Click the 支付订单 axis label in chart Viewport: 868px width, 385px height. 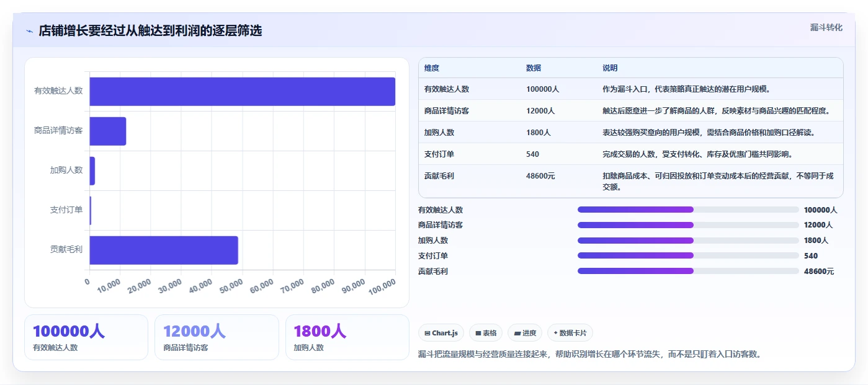pyautogui.click(x=66, y=210)
